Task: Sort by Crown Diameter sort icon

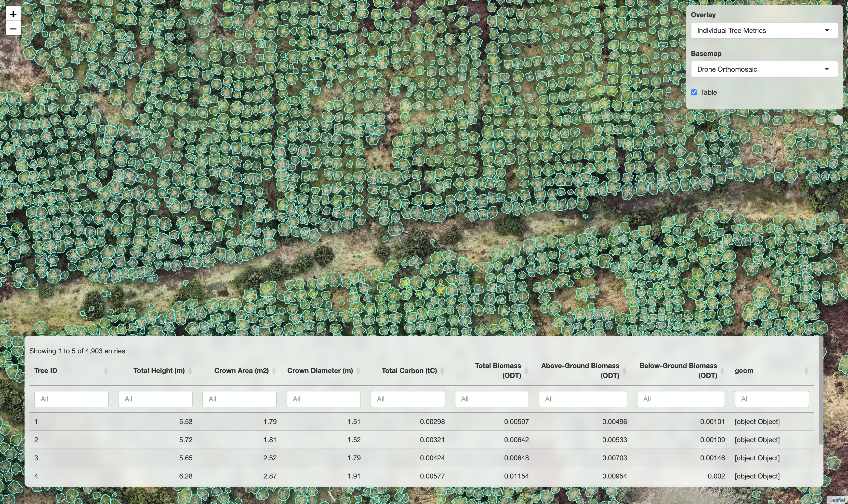Action: pos(358,371)
